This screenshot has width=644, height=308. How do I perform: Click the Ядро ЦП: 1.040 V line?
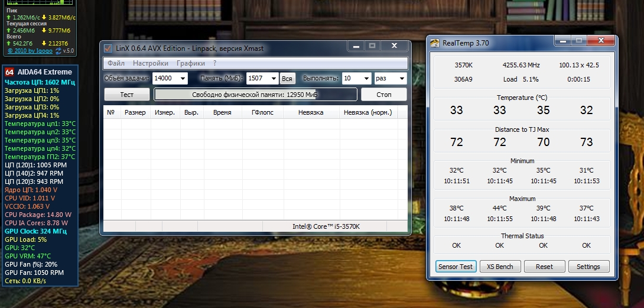click(x=31, y=190)
